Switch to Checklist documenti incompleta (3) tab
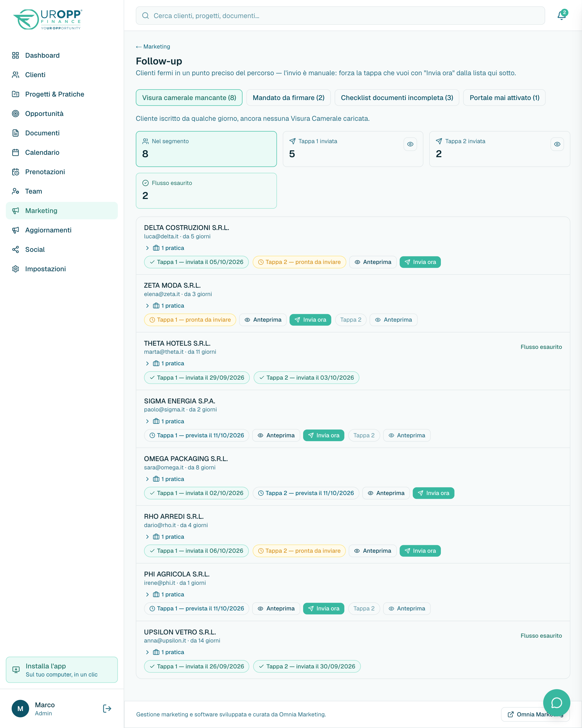The width and height of the screenshot is (582, 728). (x=397, y=98)
